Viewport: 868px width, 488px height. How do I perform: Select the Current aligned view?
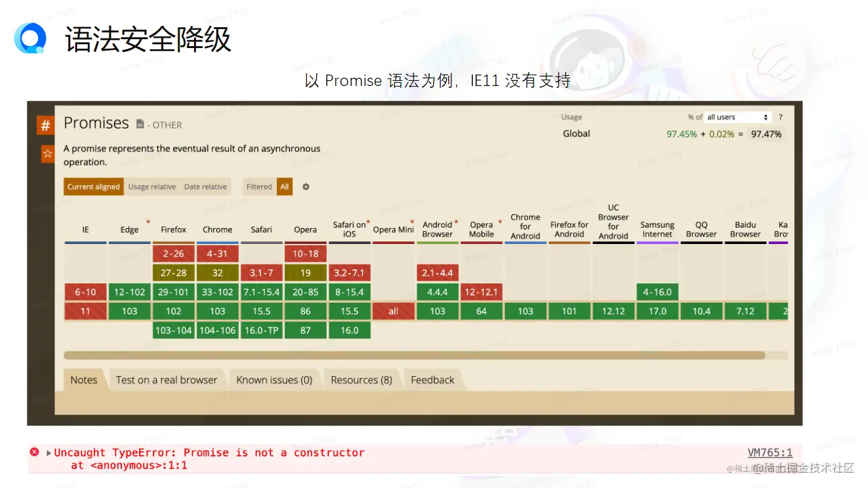pos(94,186)
